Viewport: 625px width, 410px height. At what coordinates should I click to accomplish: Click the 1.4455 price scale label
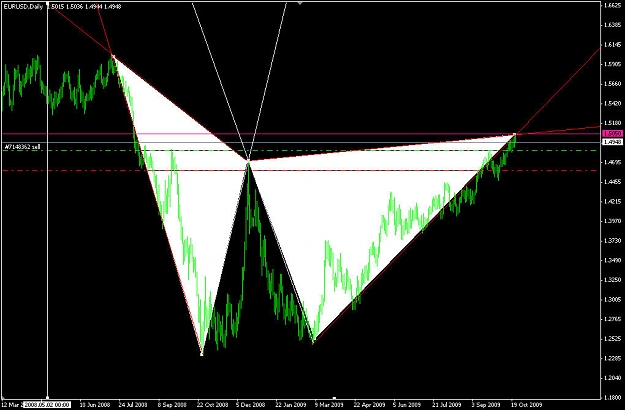point(613,182)
